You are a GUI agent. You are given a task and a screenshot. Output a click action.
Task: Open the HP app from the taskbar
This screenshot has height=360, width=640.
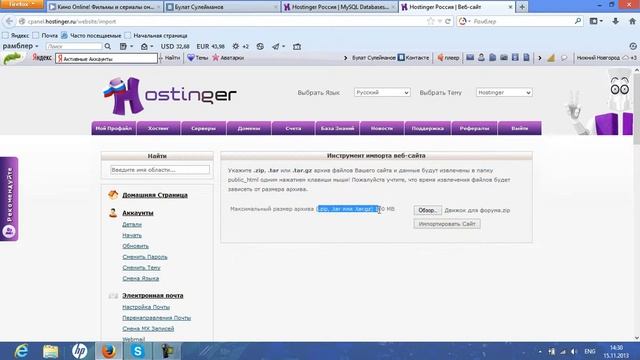pos(80,351)
